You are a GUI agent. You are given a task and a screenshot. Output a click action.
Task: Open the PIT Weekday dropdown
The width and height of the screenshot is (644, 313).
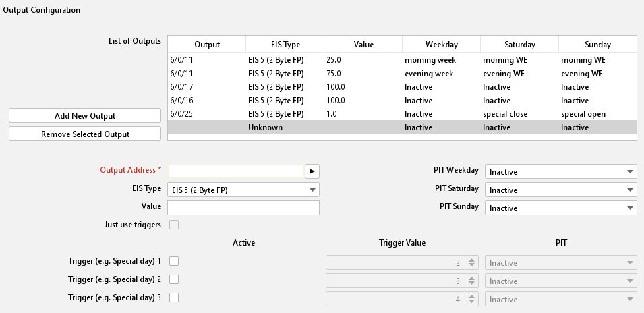560,172
